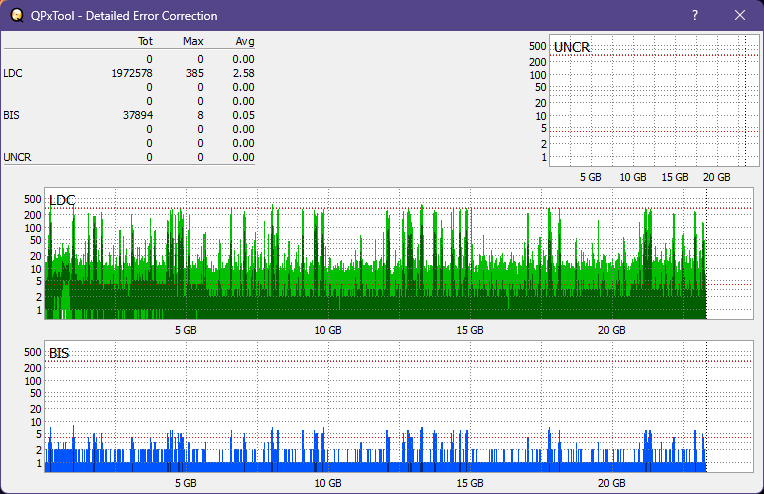
Task: Click the LDC average value 2.58
Action: [x=243, y=73]
